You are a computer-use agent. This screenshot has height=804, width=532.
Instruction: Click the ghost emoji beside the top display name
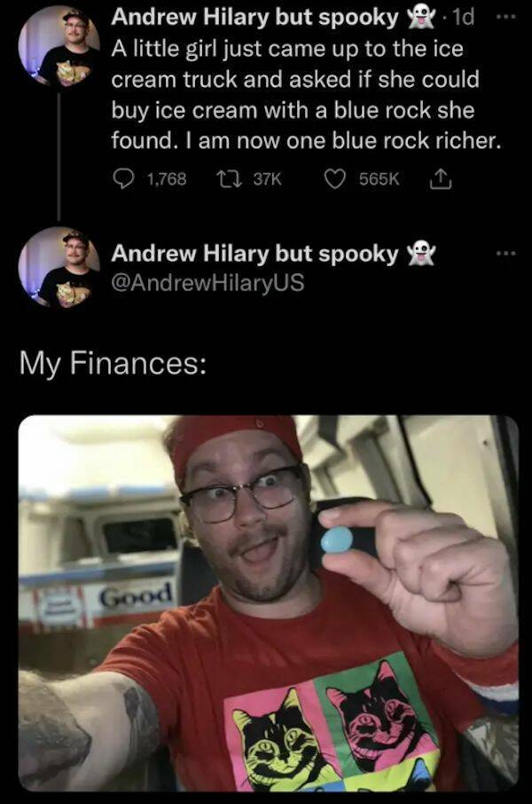point(420,18)
